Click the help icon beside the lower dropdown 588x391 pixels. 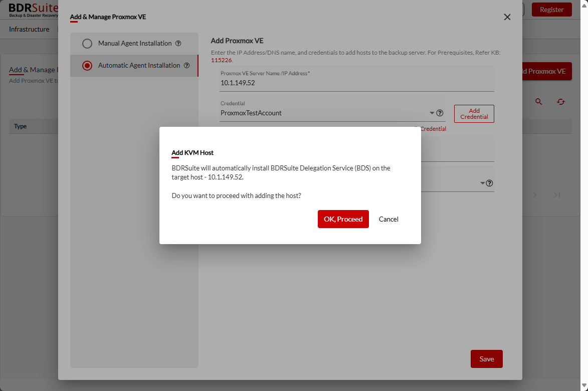point(489,183)
